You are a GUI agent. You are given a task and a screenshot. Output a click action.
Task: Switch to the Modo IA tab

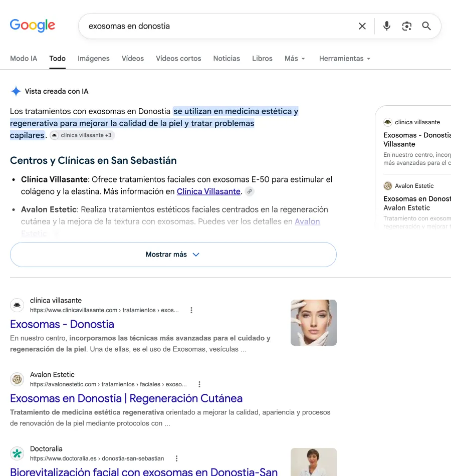pos(24,58)
